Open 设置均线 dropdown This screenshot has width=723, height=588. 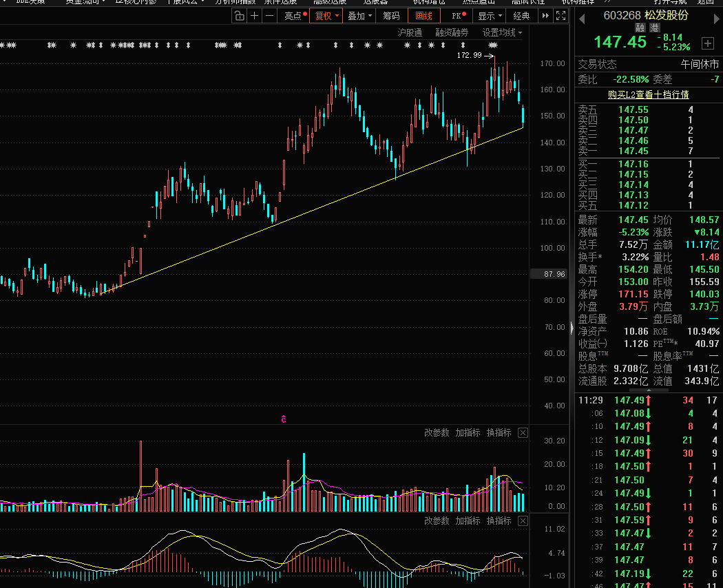point(502,33)
